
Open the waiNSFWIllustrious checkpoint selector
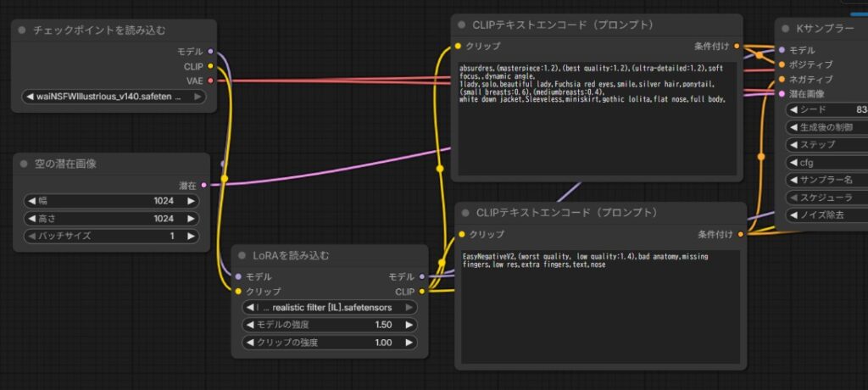[114, 97]
